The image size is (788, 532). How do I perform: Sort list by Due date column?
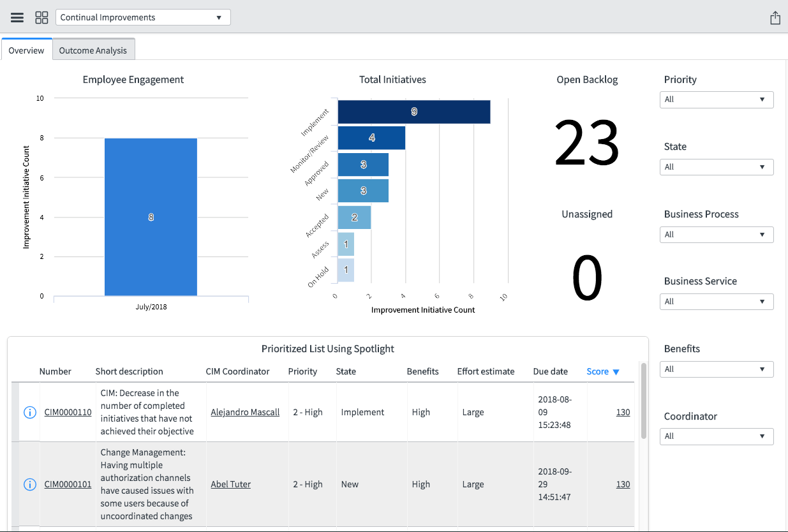click(x=550, y=371)
